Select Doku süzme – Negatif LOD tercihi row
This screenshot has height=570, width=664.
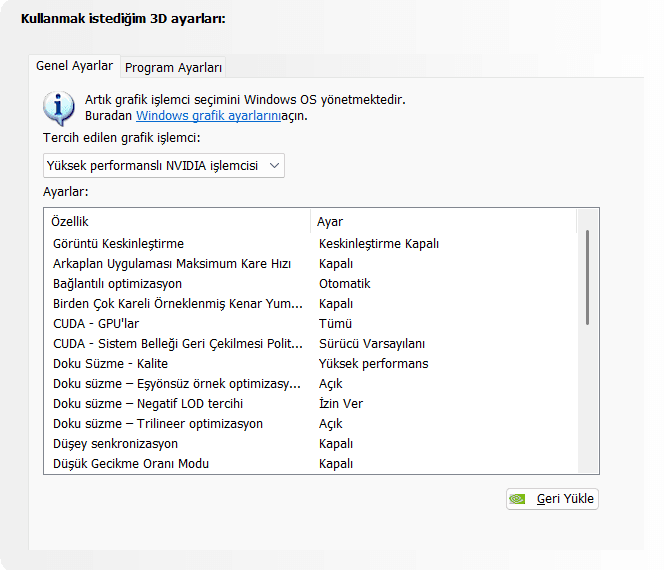(x=310, y=404)
